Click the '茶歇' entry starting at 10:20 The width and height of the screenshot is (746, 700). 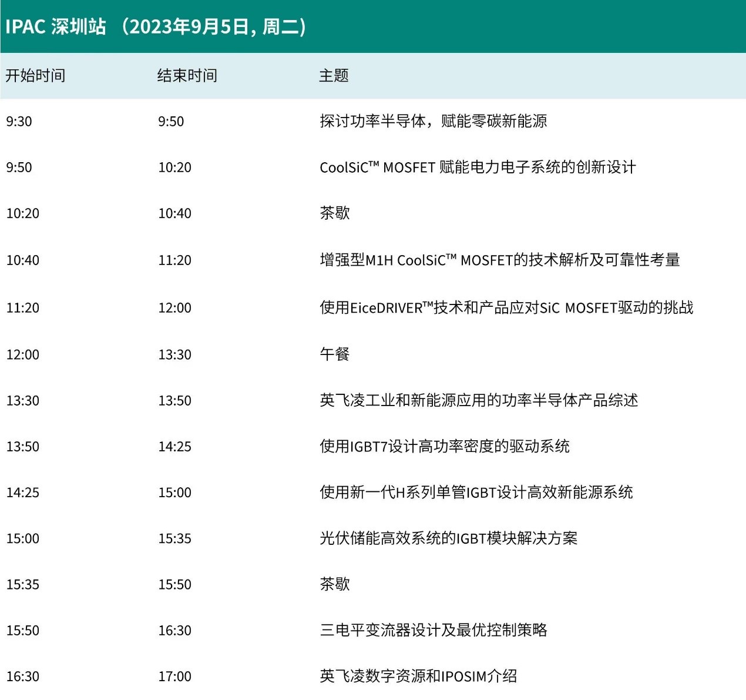335,213
